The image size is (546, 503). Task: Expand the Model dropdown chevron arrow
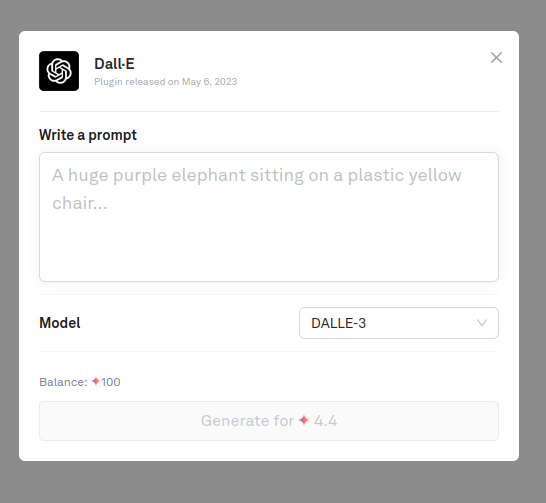[482, 323]
